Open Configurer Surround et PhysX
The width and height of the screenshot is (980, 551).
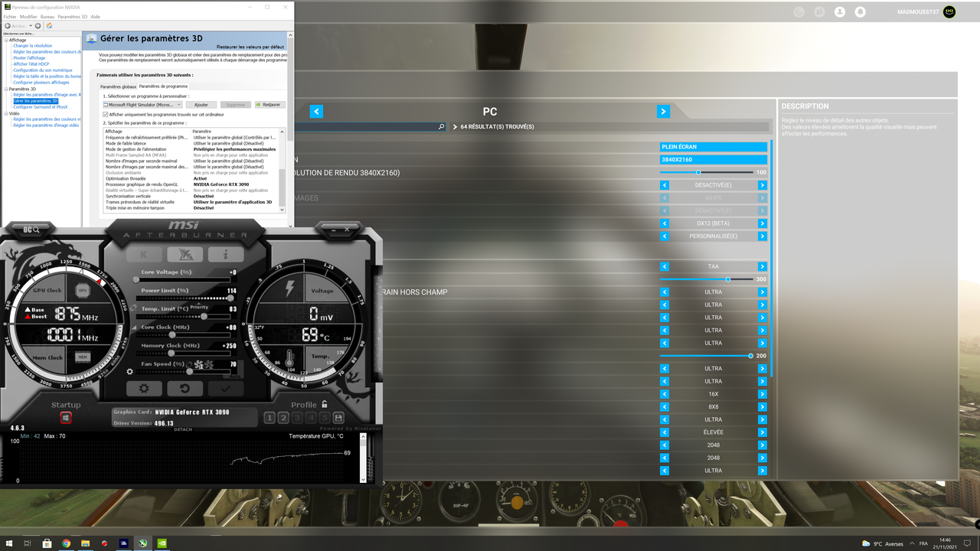[x=41, y=107]
